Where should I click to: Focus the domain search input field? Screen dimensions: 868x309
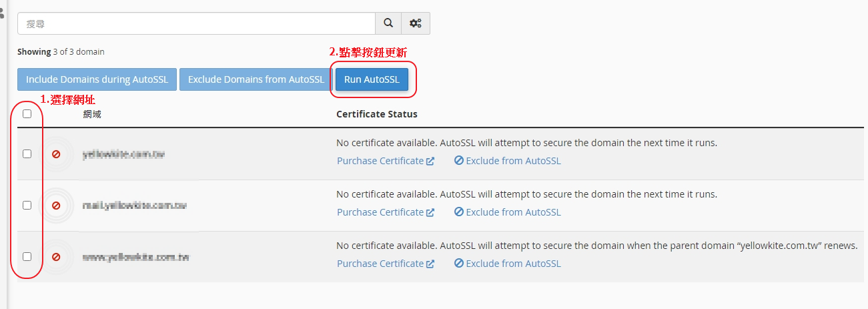196,23
